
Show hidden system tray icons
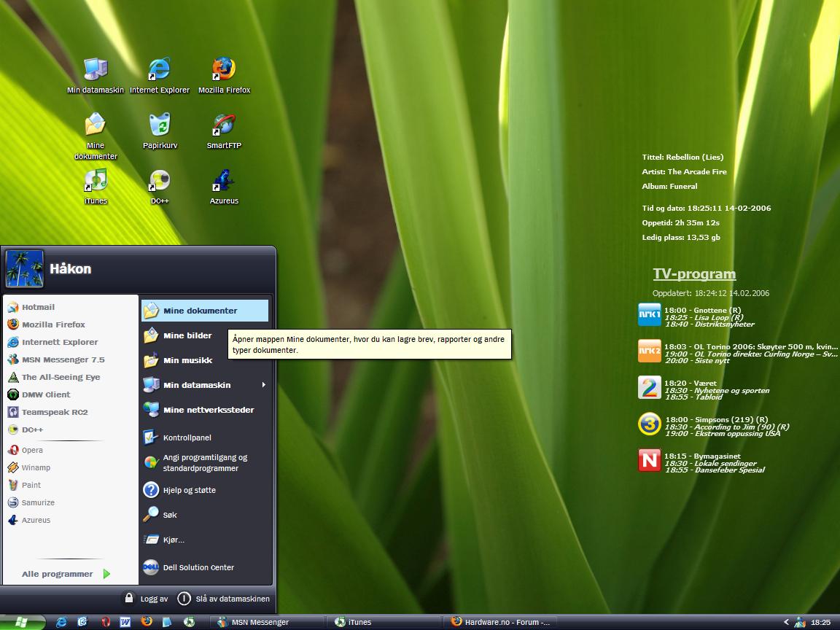point(786,622)
